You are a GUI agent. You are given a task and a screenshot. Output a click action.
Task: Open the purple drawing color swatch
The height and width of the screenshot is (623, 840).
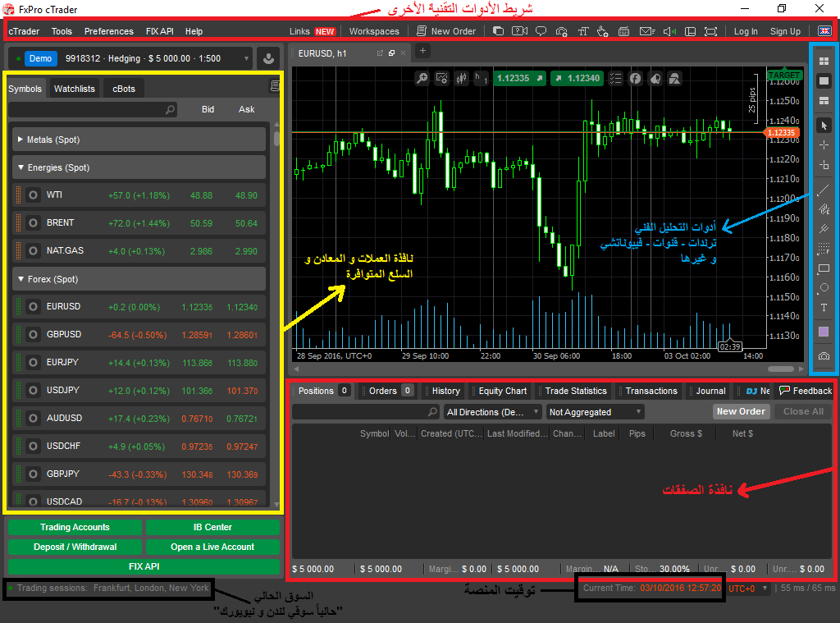824,332
